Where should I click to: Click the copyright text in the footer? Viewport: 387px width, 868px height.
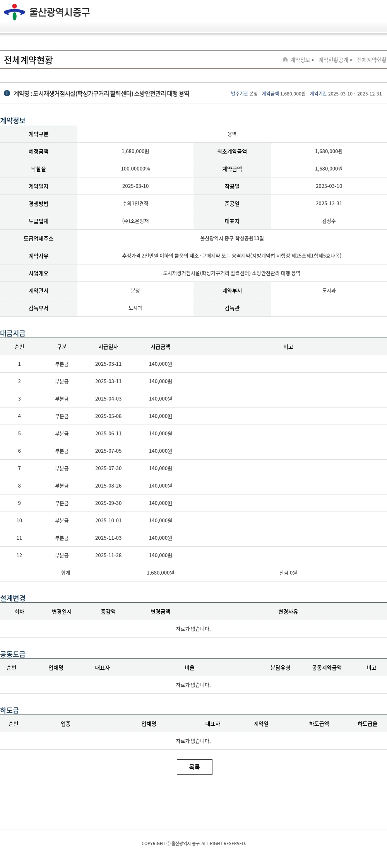(x=193, y=843)
